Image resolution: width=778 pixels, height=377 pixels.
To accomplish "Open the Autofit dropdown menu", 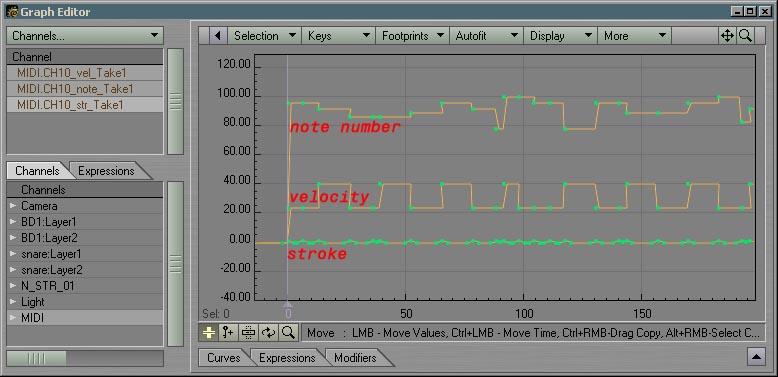I will point(486,36).
